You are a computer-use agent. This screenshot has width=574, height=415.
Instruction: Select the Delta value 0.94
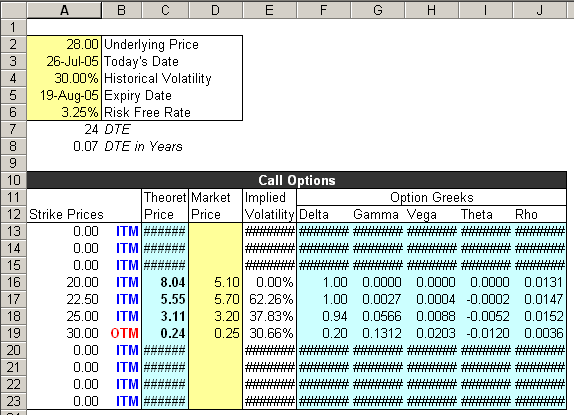coord(324,316)
